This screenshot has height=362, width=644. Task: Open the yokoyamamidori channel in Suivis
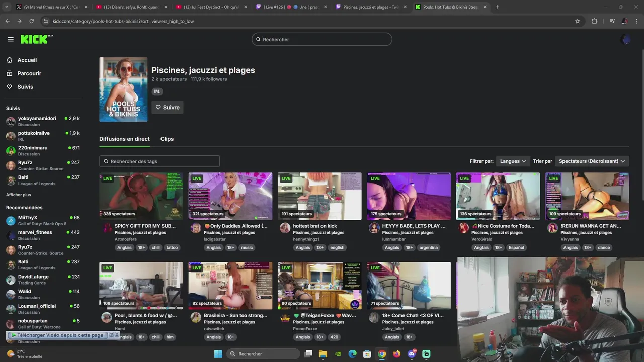pyautogui.click(x=43, y=121)
